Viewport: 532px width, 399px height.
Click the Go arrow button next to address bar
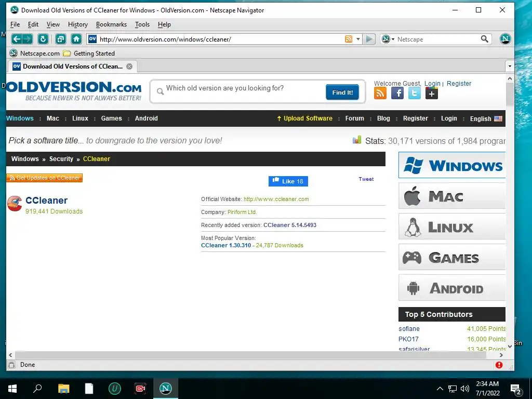coord(369,39)
